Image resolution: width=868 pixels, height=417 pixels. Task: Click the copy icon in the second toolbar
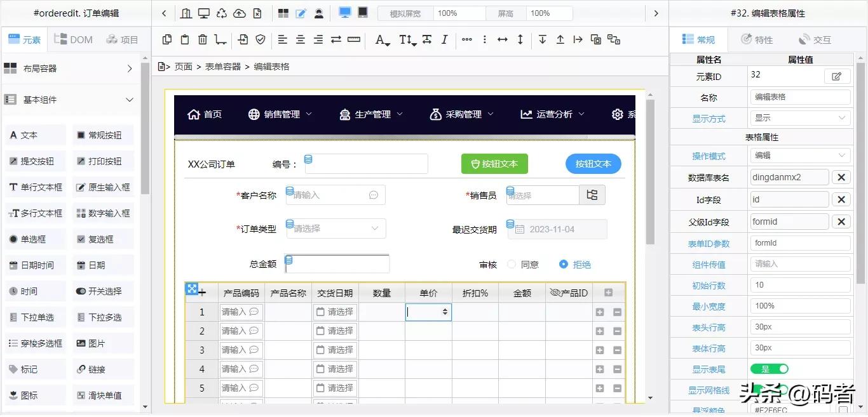[166, 39]
